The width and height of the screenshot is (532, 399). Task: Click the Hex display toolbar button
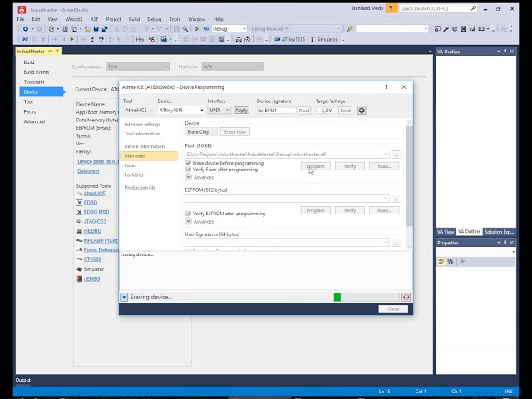pos(140,39)
